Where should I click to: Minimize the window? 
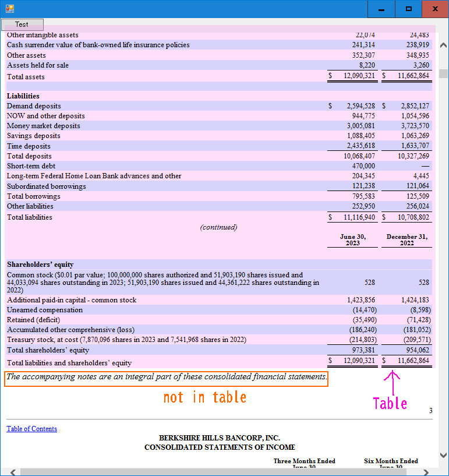[381, 9]
